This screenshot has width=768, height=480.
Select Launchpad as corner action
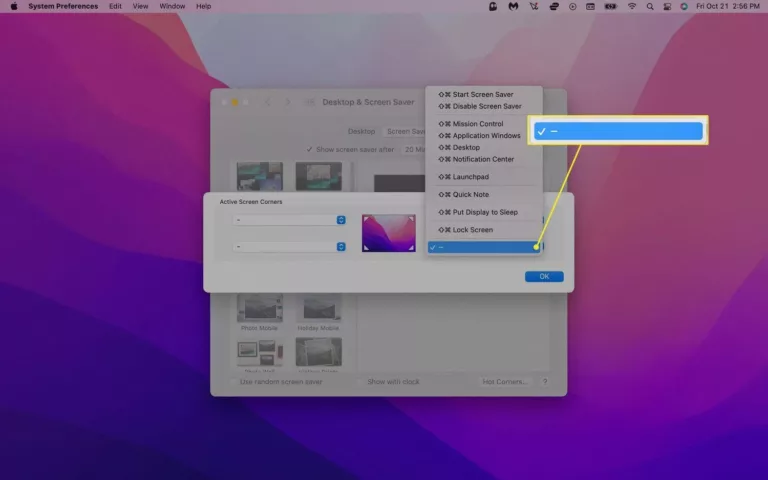tap(484, 177)
